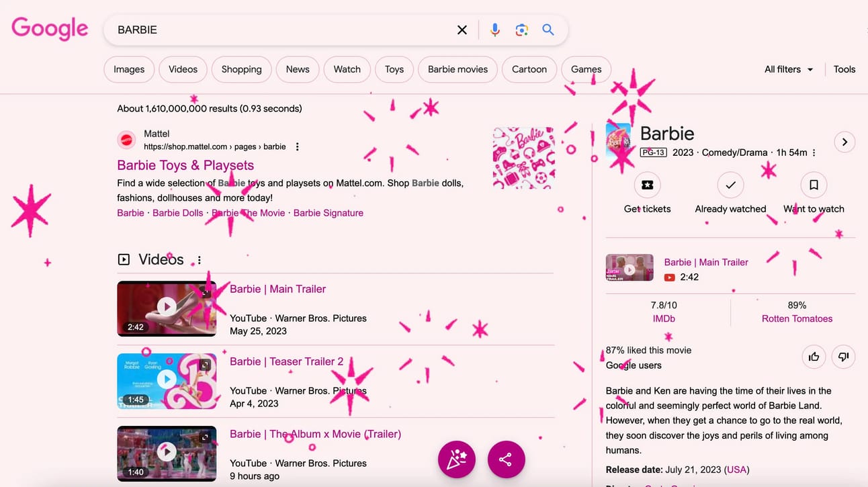Open the side panel Main Trailer thumbnail
This screenshot has width=868, height=487.
click(x=630, y=269)
